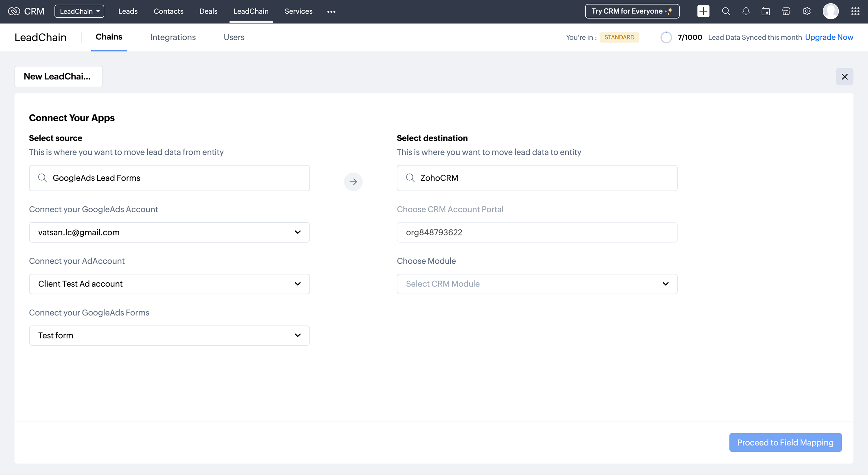This screenshot has height=475, width=868.
Task: Click the user profile avatar
Action: (x=830, y=11)
